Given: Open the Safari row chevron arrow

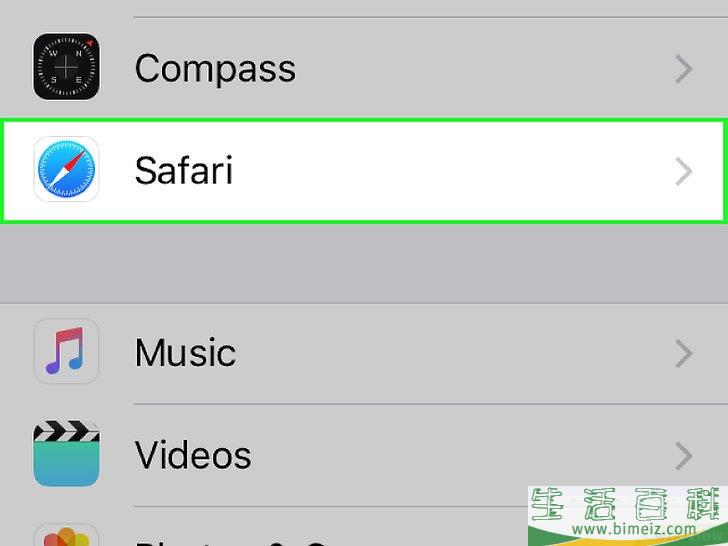Looking at the screenshot, I should 683,171.
